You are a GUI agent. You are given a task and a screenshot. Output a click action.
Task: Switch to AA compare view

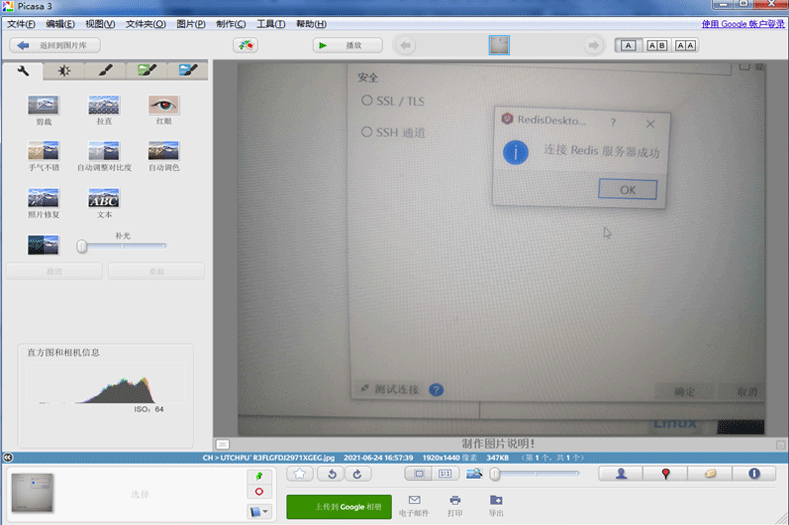point(685,45)
